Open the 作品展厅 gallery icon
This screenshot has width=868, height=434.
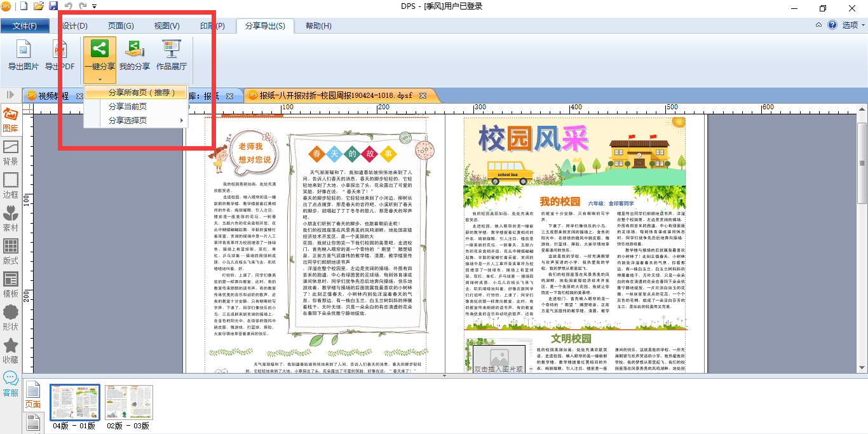point(172,54)
